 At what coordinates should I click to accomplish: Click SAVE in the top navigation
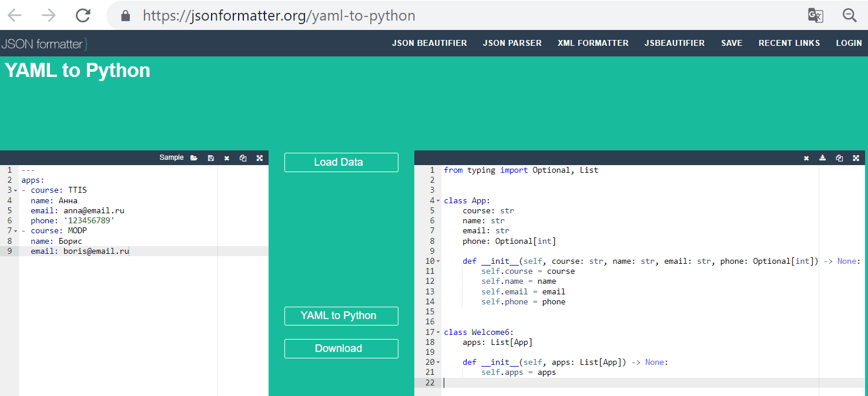pyautogui.click(x=732, y=43)
